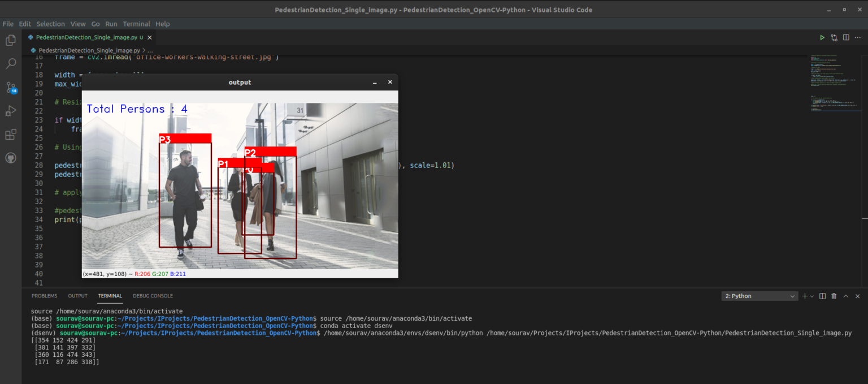Open the Explorer view in activity bar
Screen dimensions: 868x384
(10, 40)
